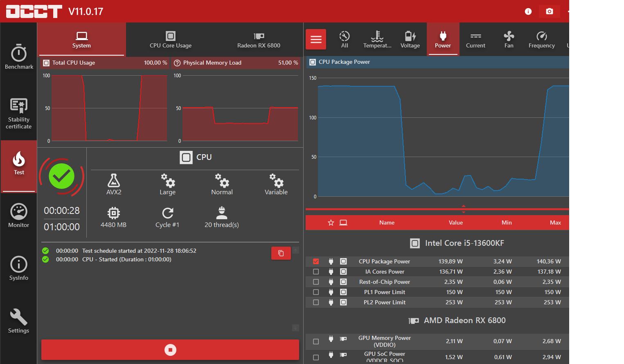The width and height of the screenshot is (624, 364).
Task: Click the CPU test section header
Action: 196,157
